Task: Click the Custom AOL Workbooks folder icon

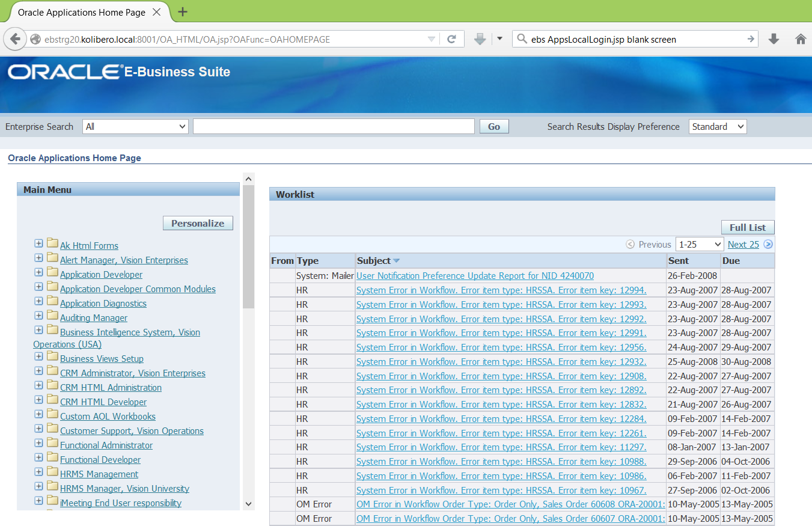Action: coord(52,414)
